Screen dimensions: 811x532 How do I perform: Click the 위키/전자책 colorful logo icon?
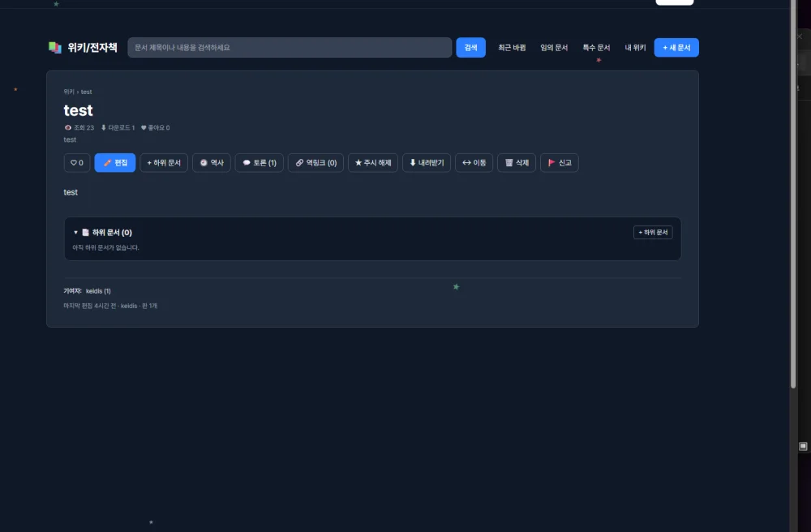(55, 48)
